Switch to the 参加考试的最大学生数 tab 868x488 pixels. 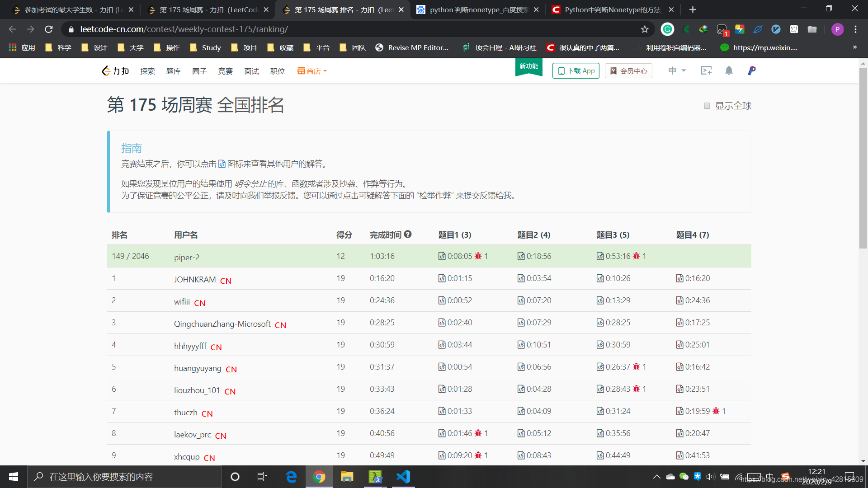pos(72,9)
